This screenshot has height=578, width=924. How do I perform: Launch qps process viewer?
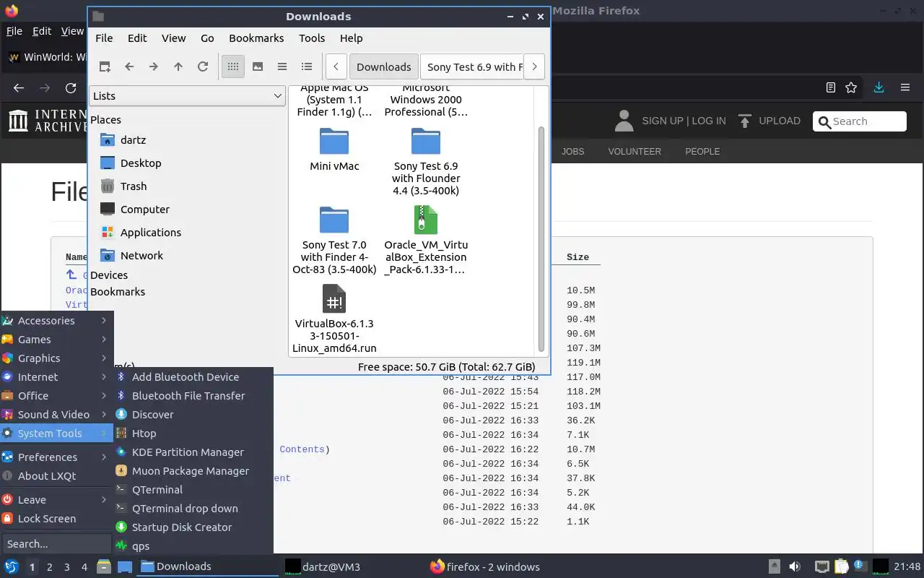point(193,545)
